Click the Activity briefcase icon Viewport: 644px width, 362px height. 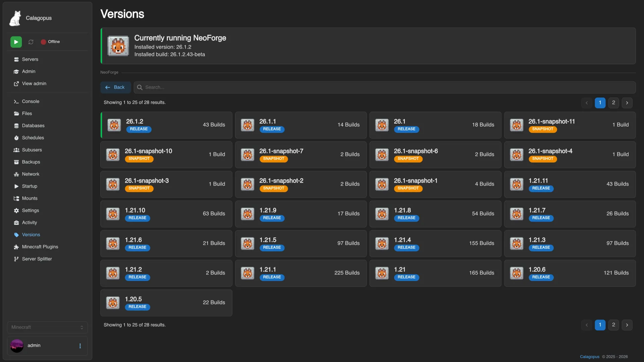click(16, 223)
